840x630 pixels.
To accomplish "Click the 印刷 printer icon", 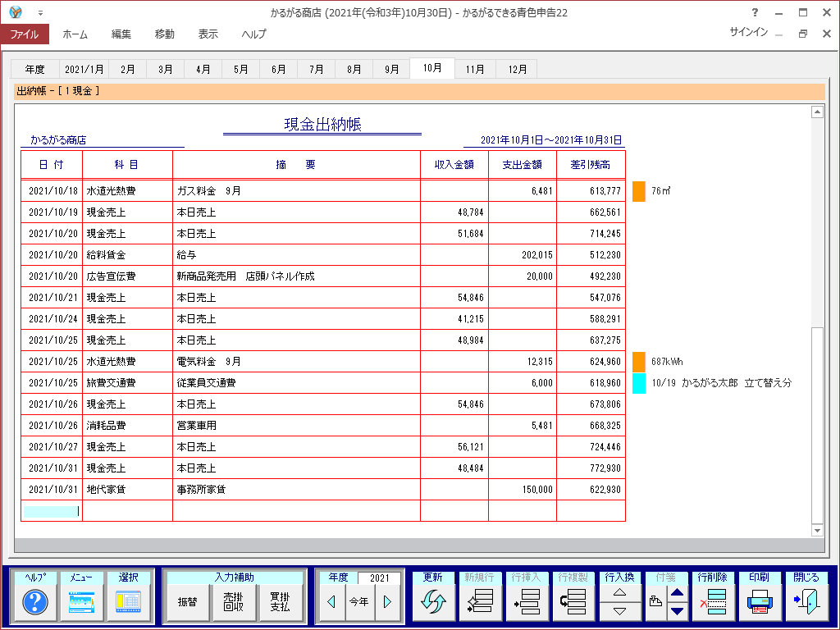I will point(760,602).
